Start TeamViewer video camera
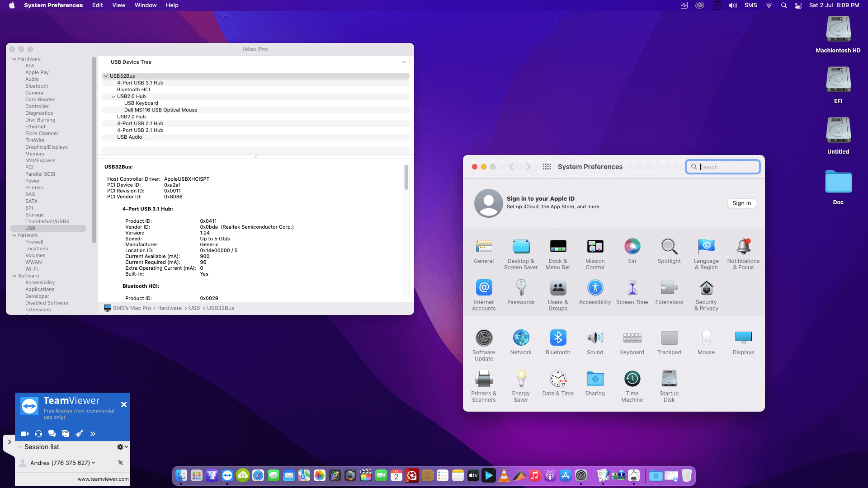868x488 pixels. point(25,434)
